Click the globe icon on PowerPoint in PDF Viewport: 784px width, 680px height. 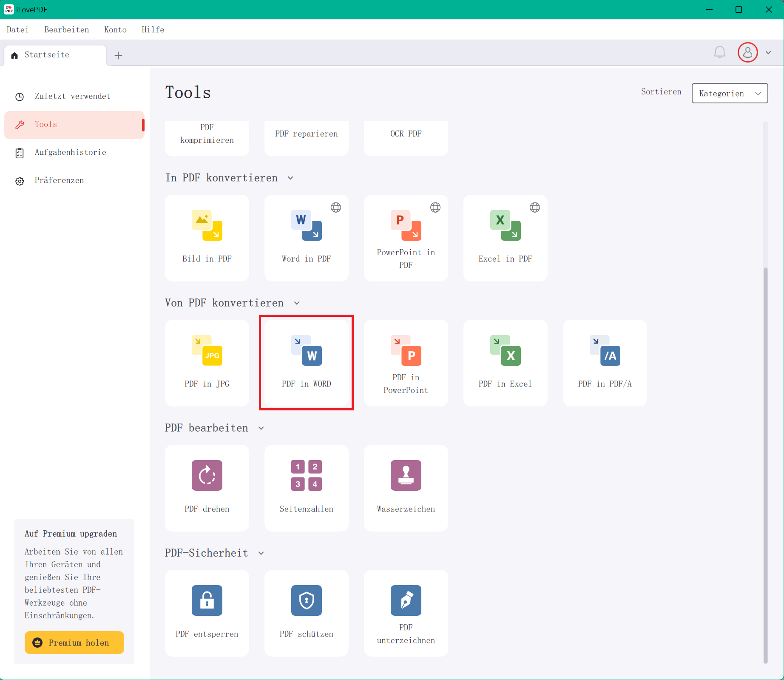point(435,208)
